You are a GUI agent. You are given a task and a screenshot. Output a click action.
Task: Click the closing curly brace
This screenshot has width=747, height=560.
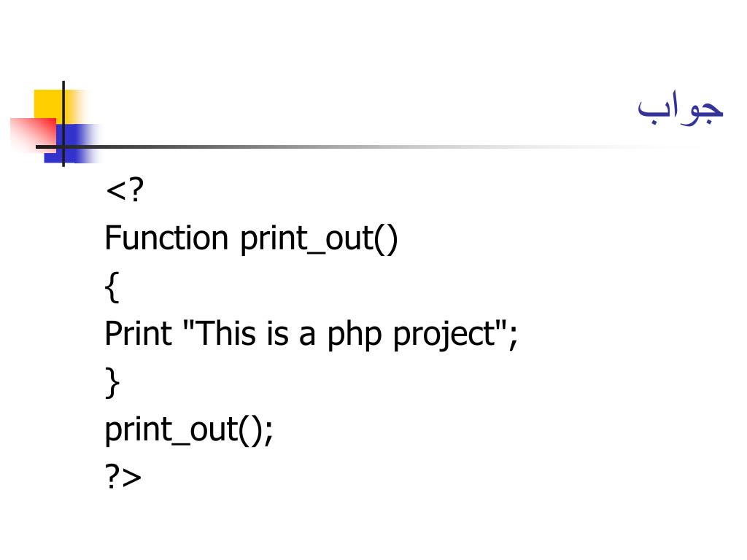pyautogui.click(x=112, y=382)
